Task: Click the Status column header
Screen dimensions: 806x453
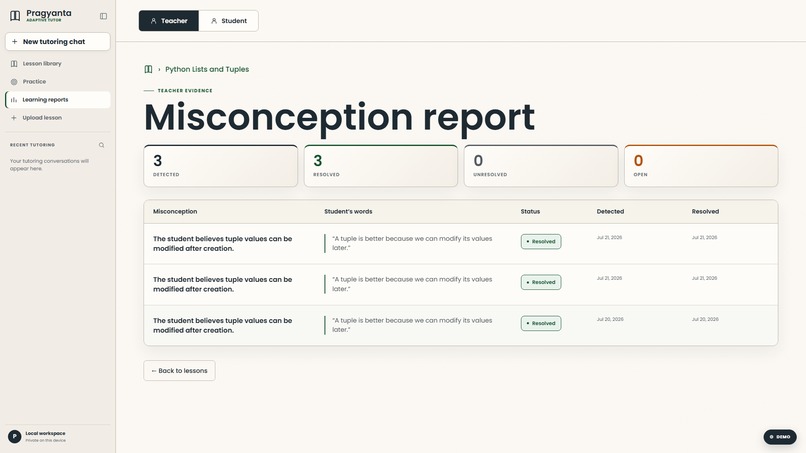Action: 530,211
